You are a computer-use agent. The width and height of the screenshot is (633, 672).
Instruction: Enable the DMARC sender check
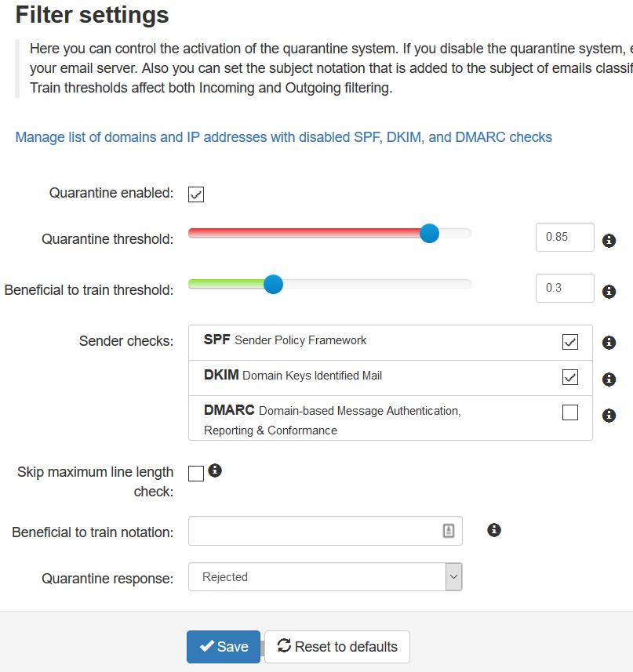tap(570, 412)
